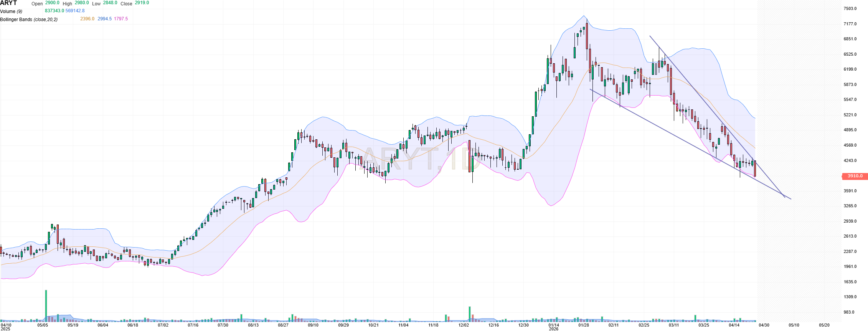Click the ARYT ticker symbol
The image size is (868, 332).
pos(9,3)
